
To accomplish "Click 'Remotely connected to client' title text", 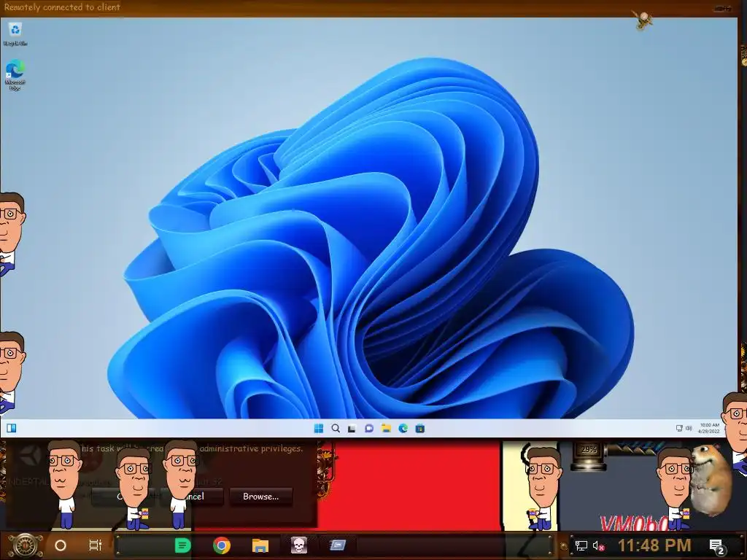I will [x=62, y=7].
